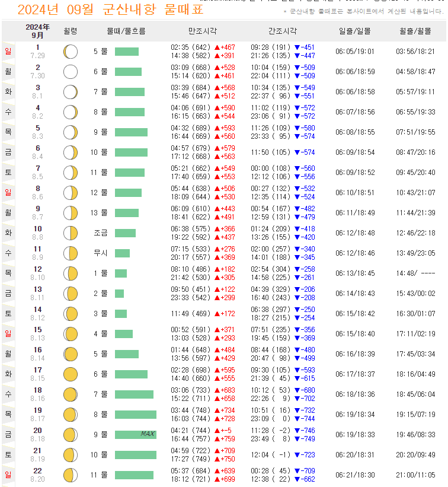The height and width of the screenshot is (487, 448).
Task: Click date number '1' with lunar date 7.29
Action: tap(37, 47)
